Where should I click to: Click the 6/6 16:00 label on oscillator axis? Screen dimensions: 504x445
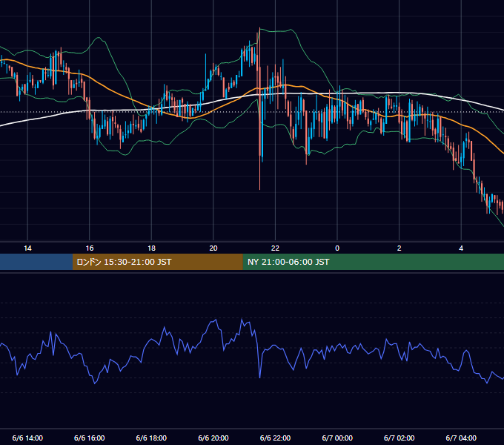pos(90,438)
